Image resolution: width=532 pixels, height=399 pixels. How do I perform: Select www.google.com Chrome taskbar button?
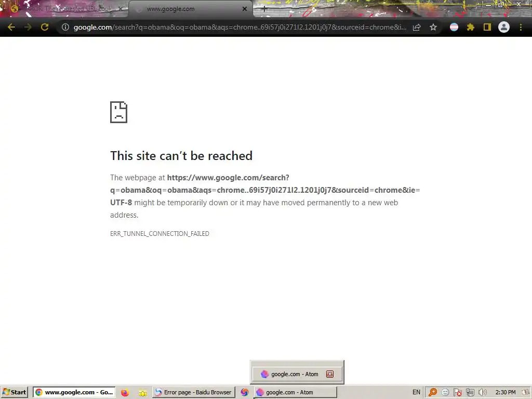[74, 392]
